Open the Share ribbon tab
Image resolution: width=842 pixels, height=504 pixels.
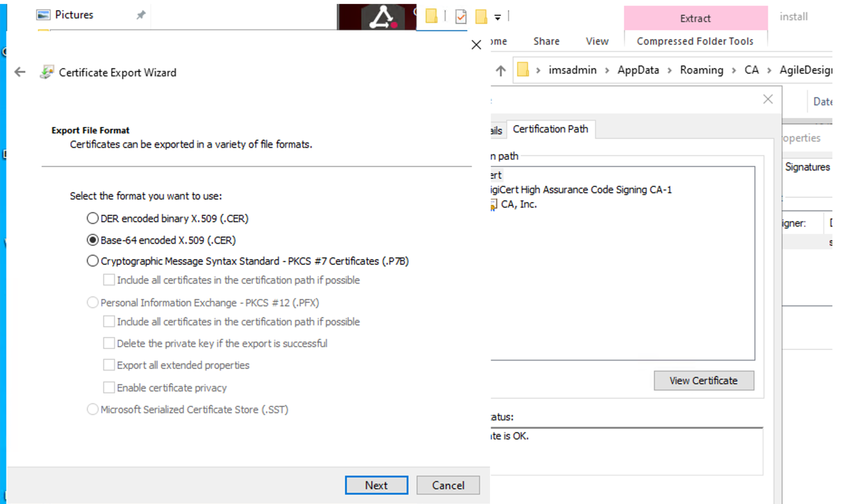546,41
